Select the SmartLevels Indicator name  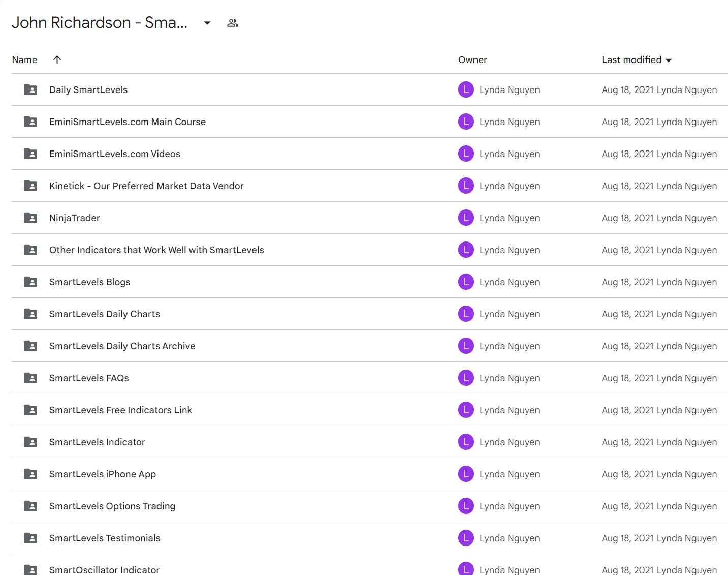tap(97, 442)
